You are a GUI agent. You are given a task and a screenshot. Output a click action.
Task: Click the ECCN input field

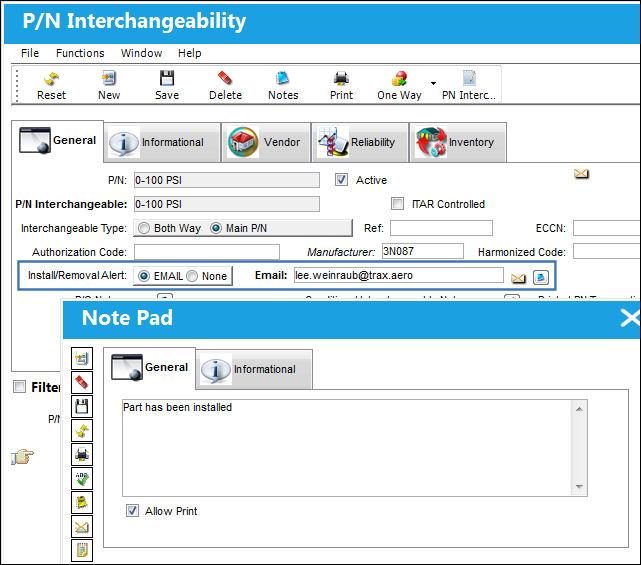pyautogui.click(x=607, y=228)
